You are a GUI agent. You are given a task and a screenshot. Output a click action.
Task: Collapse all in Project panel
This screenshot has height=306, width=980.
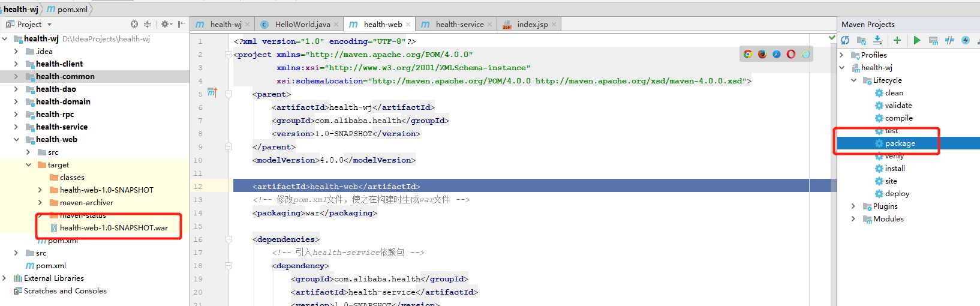point(147,24)
